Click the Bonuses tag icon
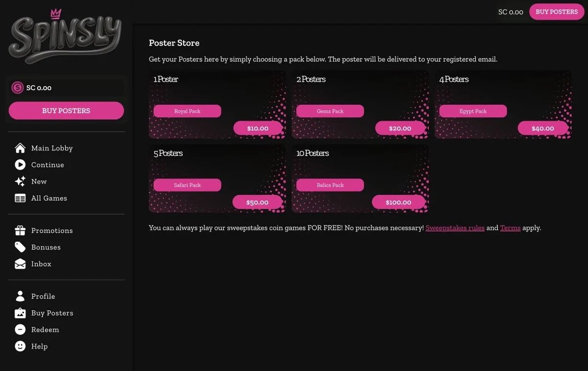The height and width of the screenshot is (371, 588). (20, 247)
